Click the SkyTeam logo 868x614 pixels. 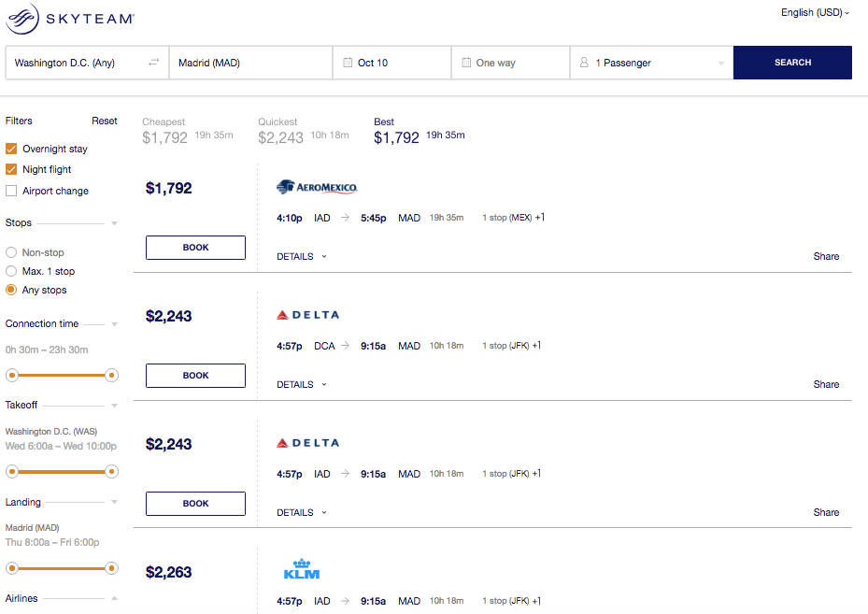click(68, 17)
